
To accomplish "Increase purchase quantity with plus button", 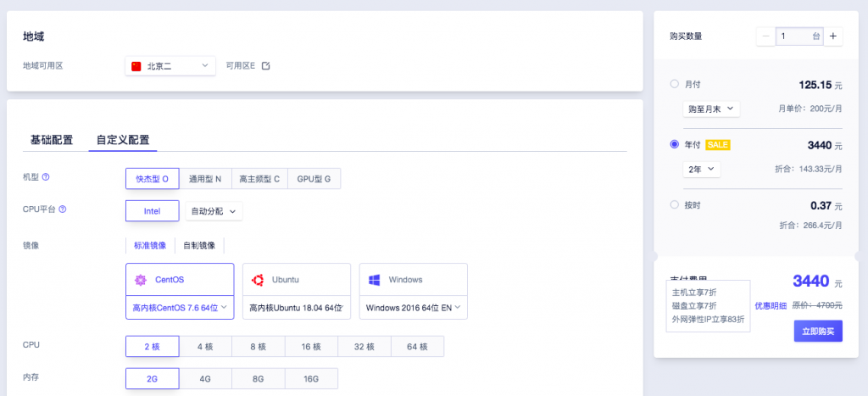I will [832, 36].
